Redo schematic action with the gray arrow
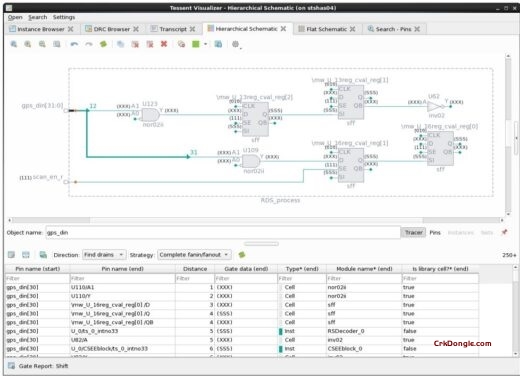Viewport: 520px width, 376px height. (89, 44)
